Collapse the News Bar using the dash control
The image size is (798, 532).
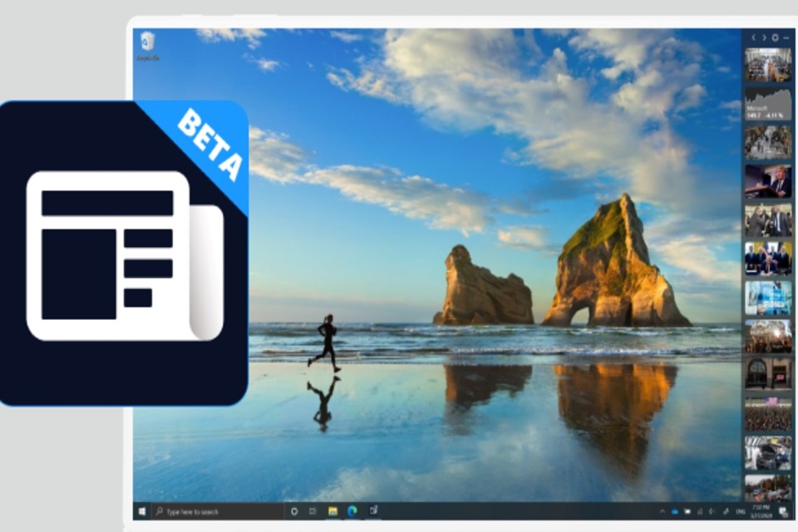point(786,37)
